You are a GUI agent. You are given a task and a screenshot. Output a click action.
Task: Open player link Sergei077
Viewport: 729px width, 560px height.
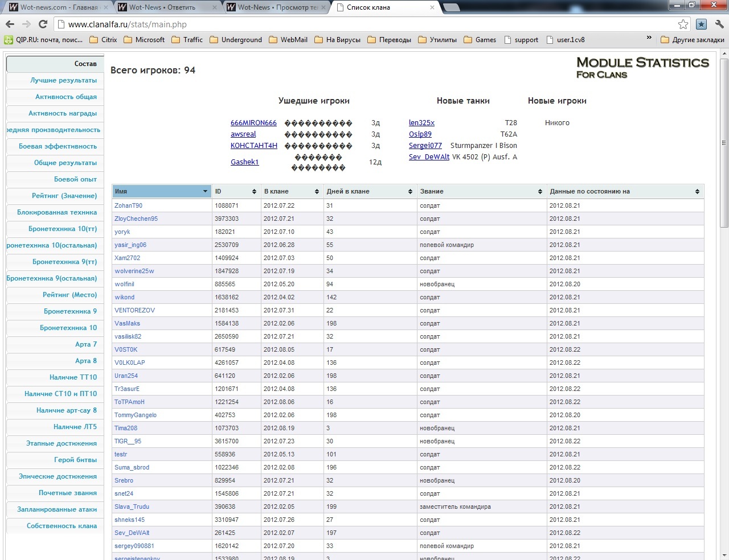(x=425, y=146)
